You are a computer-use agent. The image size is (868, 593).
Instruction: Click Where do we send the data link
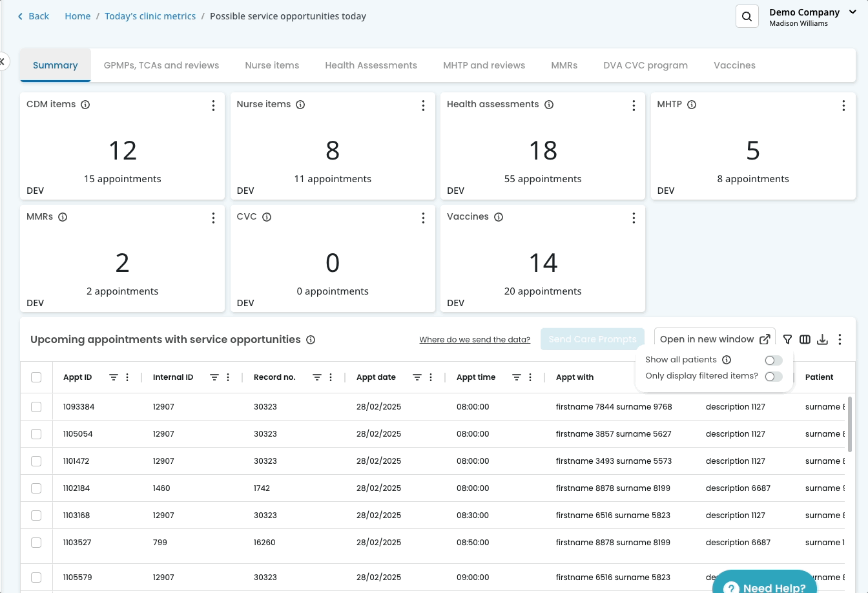pos(475,340)
